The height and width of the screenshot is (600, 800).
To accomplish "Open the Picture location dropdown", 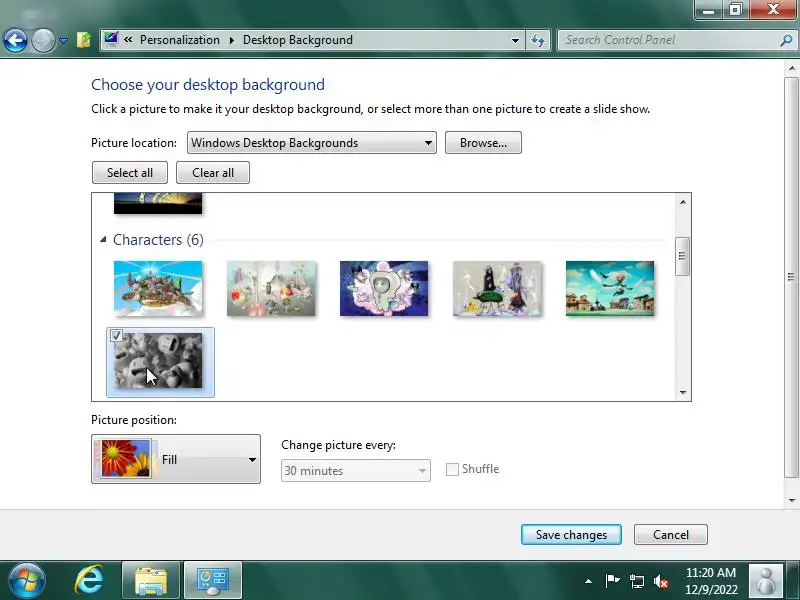I will coord(312,143).
